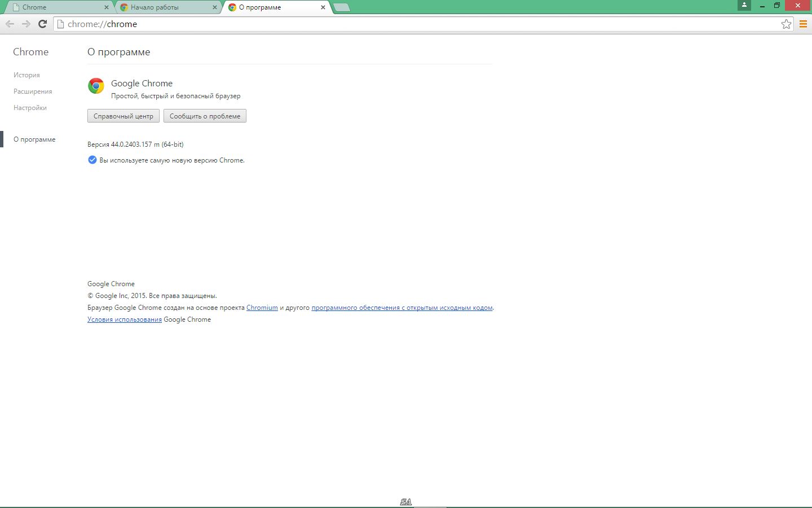Close the 'Chrome' tab
Image resolution: width=812 pixels, height=508 pixels.
coord(107,7)
